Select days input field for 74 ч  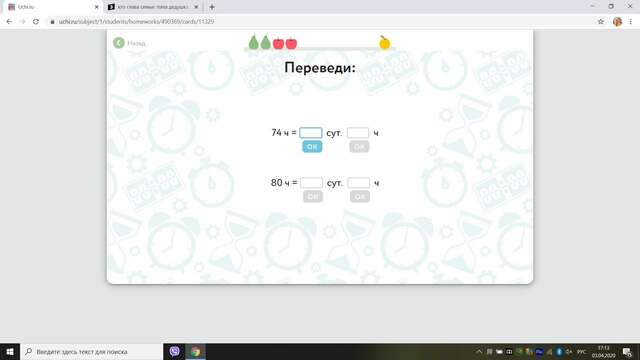point(311,133)
